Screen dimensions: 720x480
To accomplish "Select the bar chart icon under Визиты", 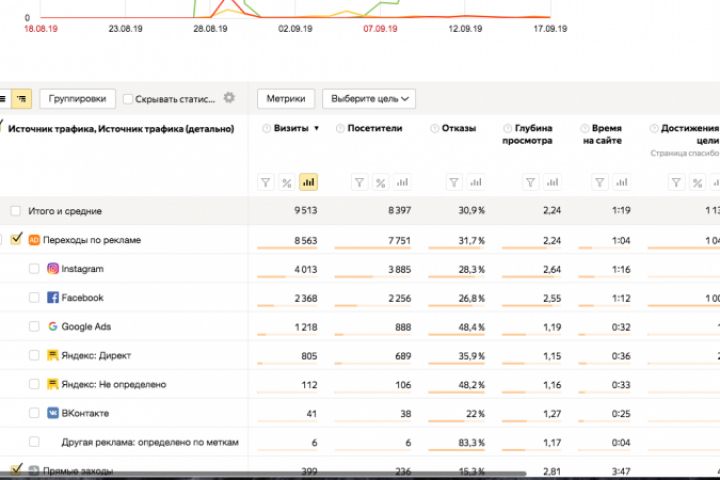I will coord(308,182).
